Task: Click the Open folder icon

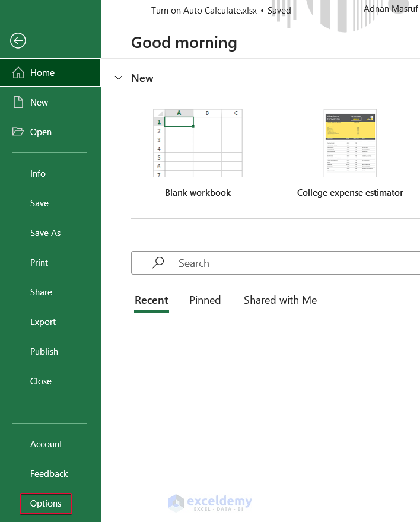Action: tap(18, 132)
